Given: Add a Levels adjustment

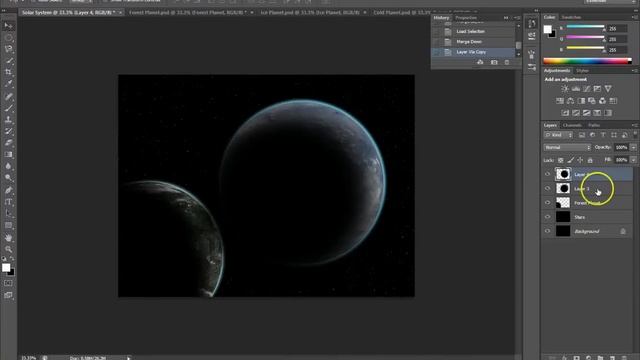Looking at the screenshot, I should click(576, 89).
